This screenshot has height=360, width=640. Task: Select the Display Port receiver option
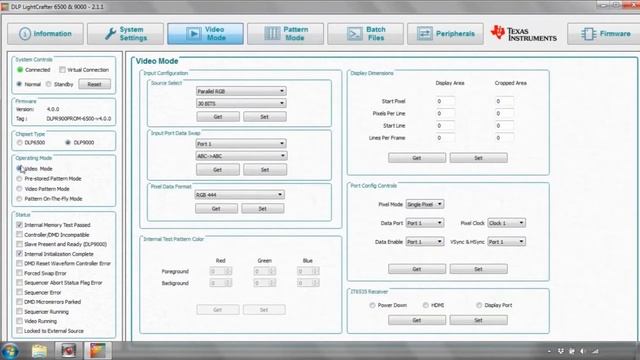coord(479,305)
